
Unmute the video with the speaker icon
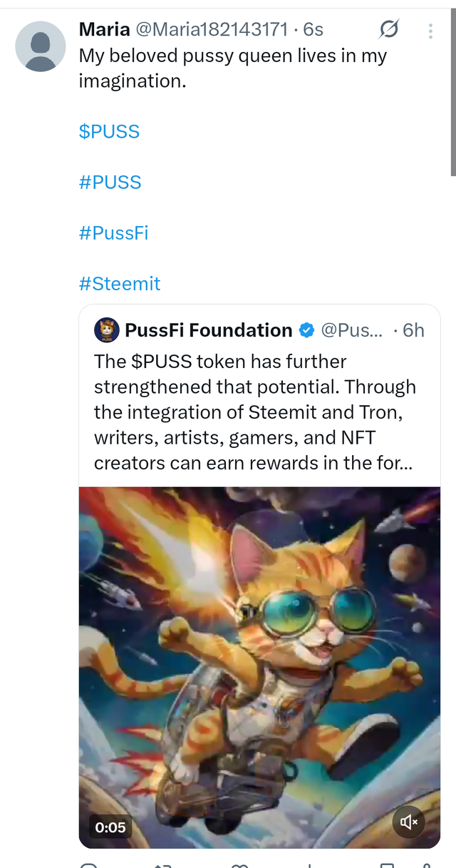coord(408,823)
